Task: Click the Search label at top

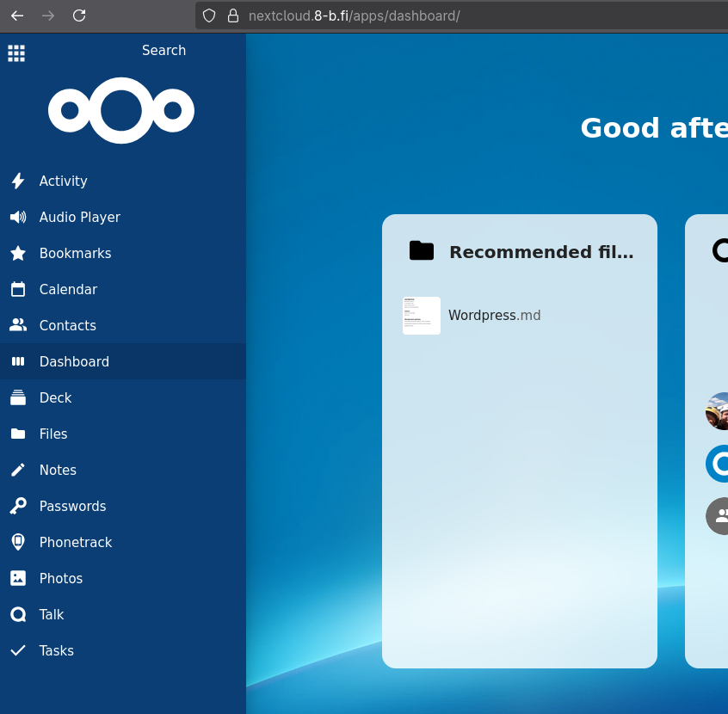Action: [163, 50]
